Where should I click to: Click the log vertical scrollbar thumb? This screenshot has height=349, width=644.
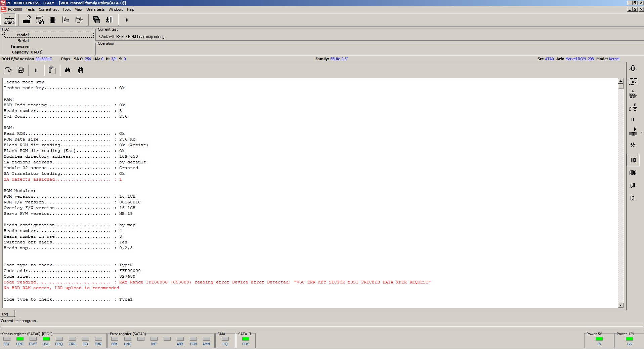pos(620,86)
